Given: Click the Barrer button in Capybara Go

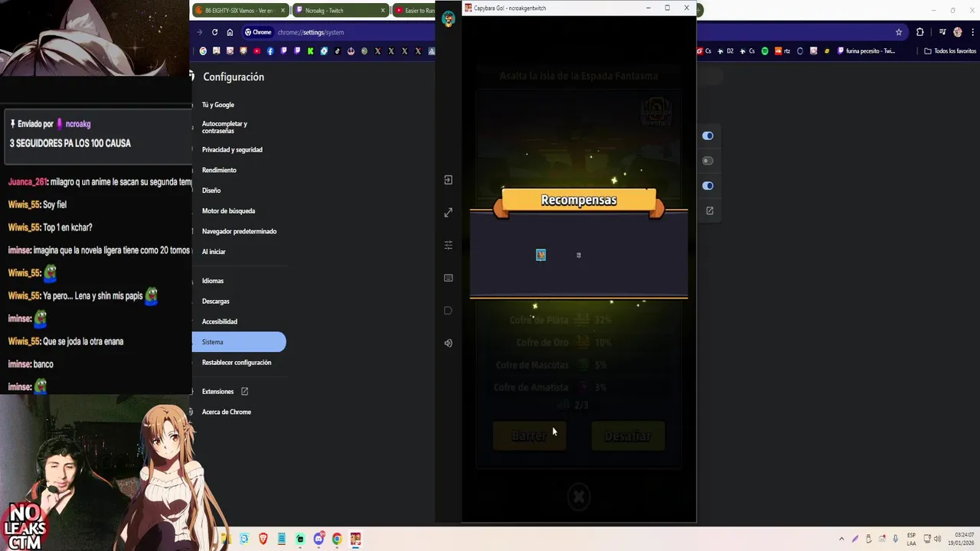Looking at the screenshot, I should click(529, 435).
